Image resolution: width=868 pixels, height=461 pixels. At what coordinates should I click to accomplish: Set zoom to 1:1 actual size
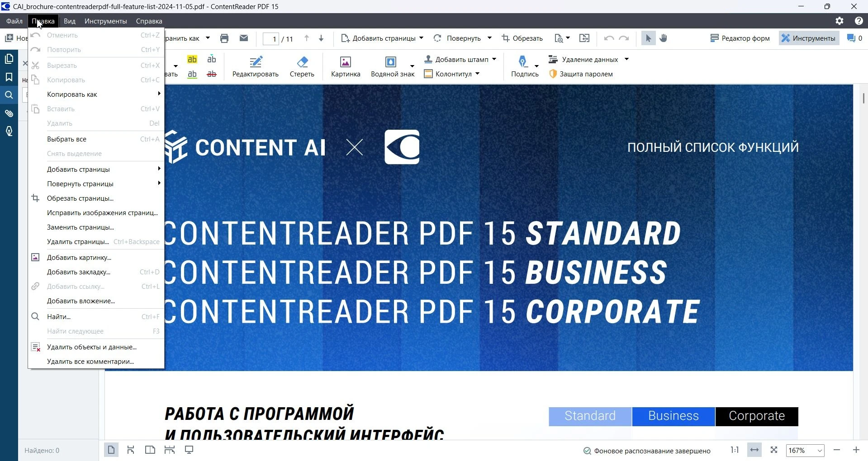pos(735,450)
